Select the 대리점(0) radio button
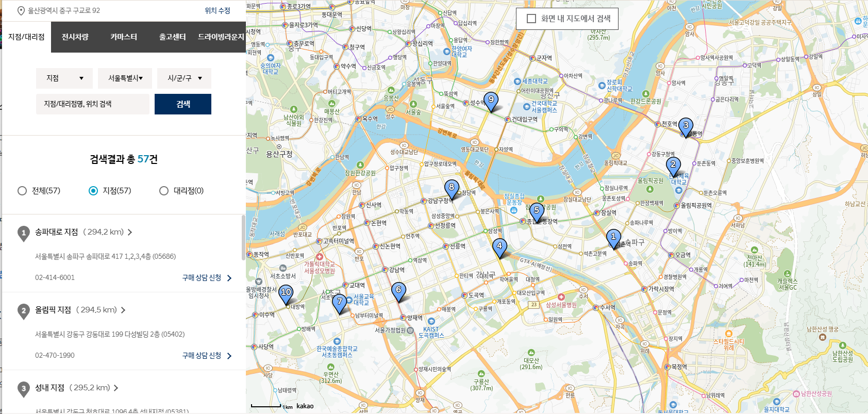 point(164,191)
